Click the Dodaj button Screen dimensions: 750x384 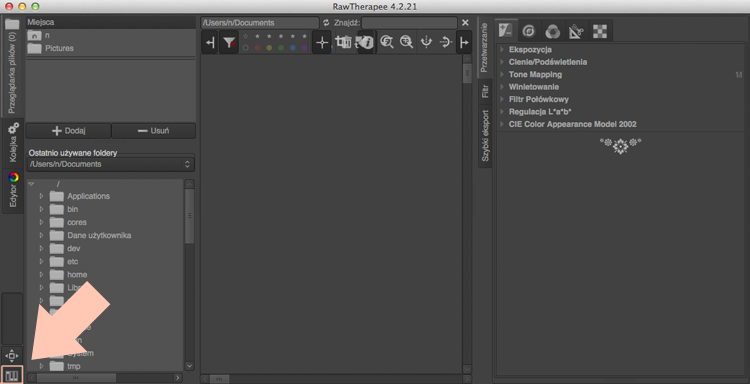point(68,131)
